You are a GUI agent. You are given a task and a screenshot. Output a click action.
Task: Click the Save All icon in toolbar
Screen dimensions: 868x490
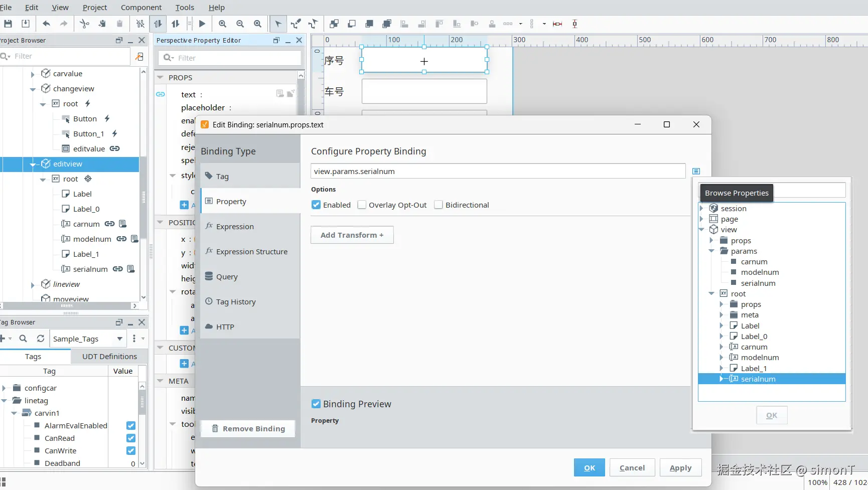pos(26,24)
